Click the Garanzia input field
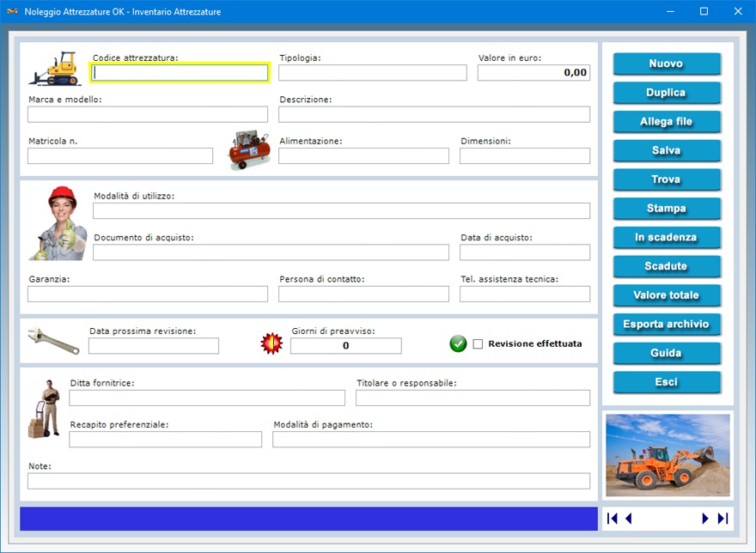The image size is (756, 553). tap(148, 294)
